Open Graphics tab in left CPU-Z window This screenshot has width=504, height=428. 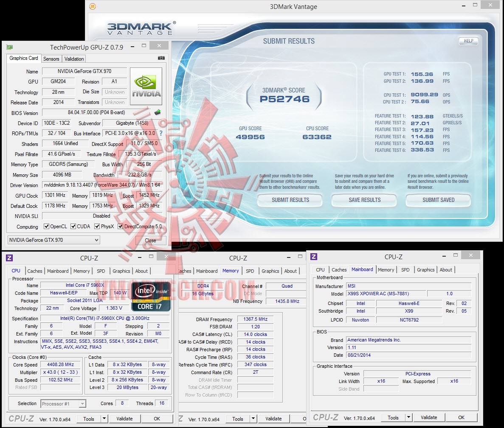pyautogui.click(x=121, y=271)
